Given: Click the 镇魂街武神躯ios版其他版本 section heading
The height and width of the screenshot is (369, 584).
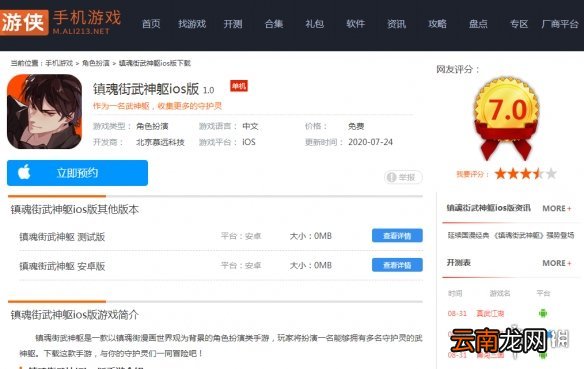Looking at the screenshot, I should coord(74,210).
